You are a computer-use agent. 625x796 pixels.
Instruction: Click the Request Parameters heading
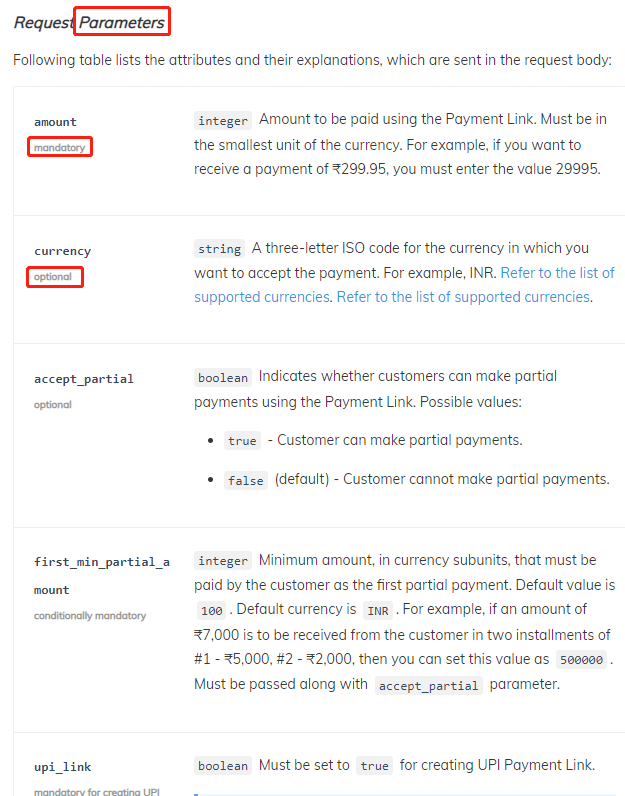click(x=89, y=22)
